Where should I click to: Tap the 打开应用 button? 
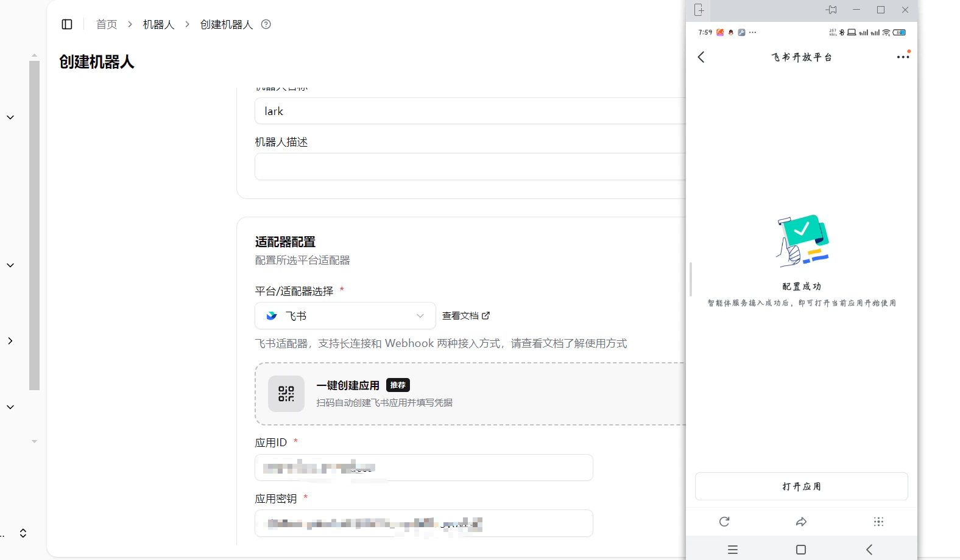tap(802, 486)
